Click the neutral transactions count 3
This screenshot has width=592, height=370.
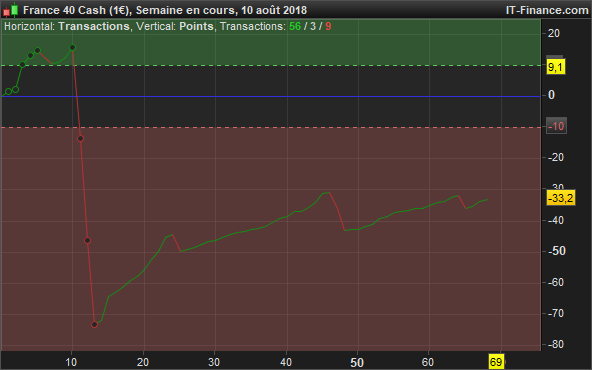(x=313, y=26)
